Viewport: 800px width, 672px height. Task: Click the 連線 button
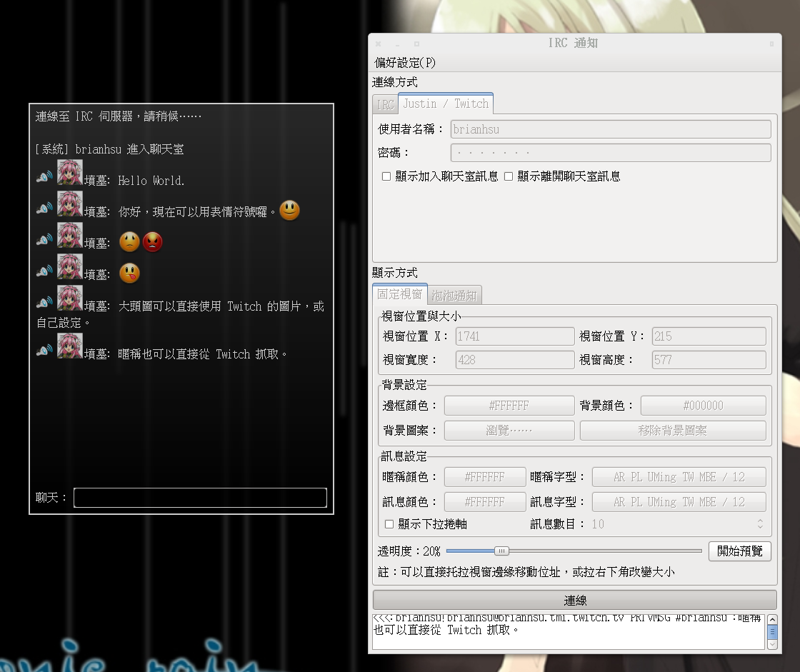coord(574,600)
